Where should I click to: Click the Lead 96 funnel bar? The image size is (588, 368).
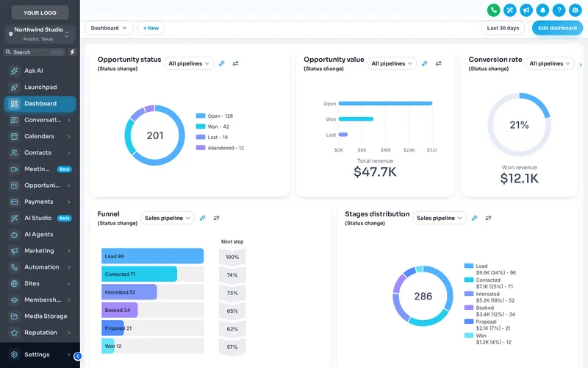point(153,256)
